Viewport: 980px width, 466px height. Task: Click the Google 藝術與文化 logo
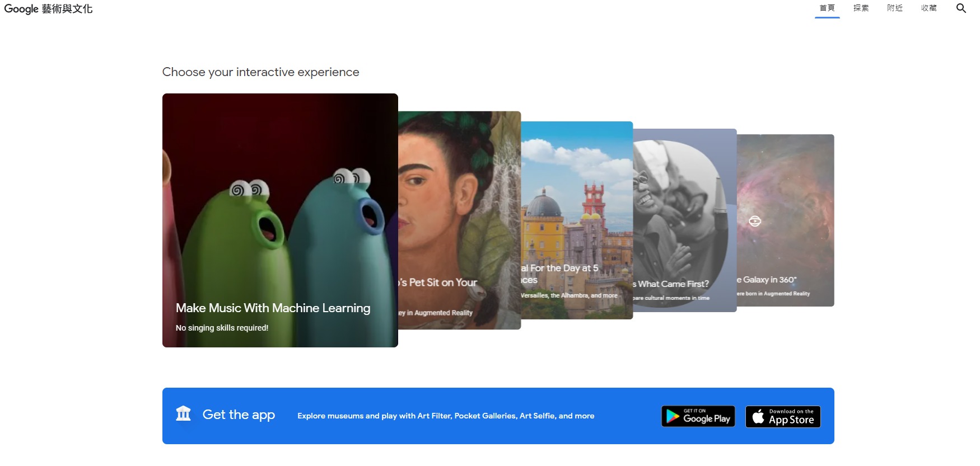coord(48,9)
